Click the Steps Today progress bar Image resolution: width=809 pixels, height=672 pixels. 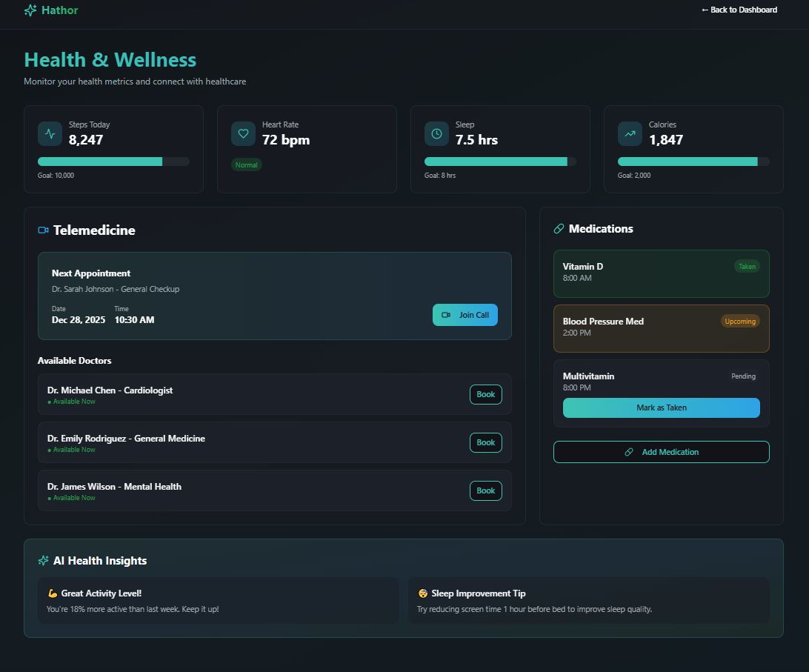coord(113,162)
